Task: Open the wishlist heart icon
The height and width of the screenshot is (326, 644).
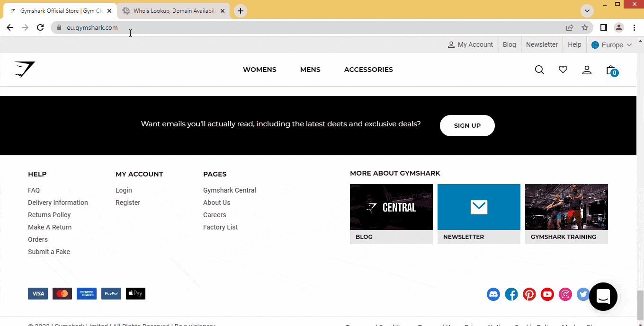Action: 563,70
